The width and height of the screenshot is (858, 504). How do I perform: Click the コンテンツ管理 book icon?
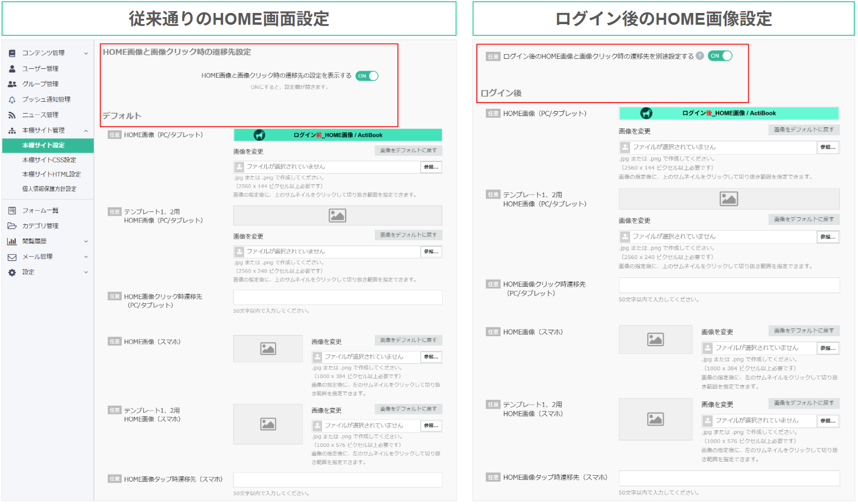[x=12, y=53]
